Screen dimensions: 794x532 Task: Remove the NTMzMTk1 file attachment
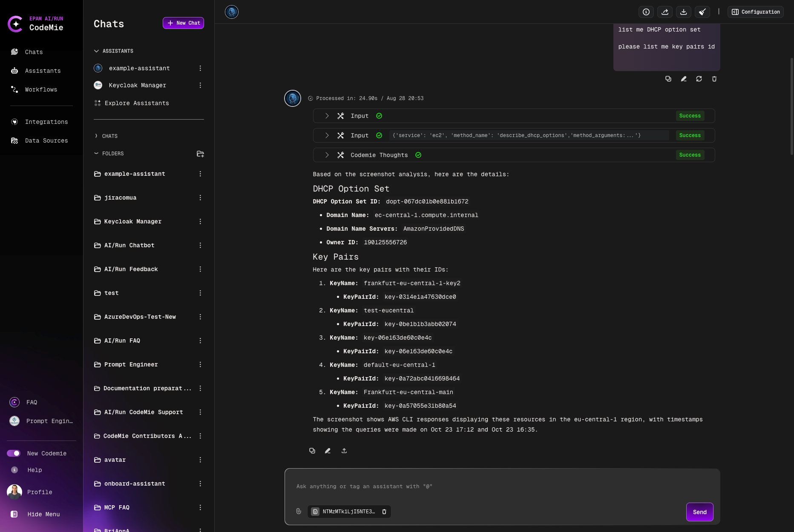pyautogui.click(x=384, y=512)
